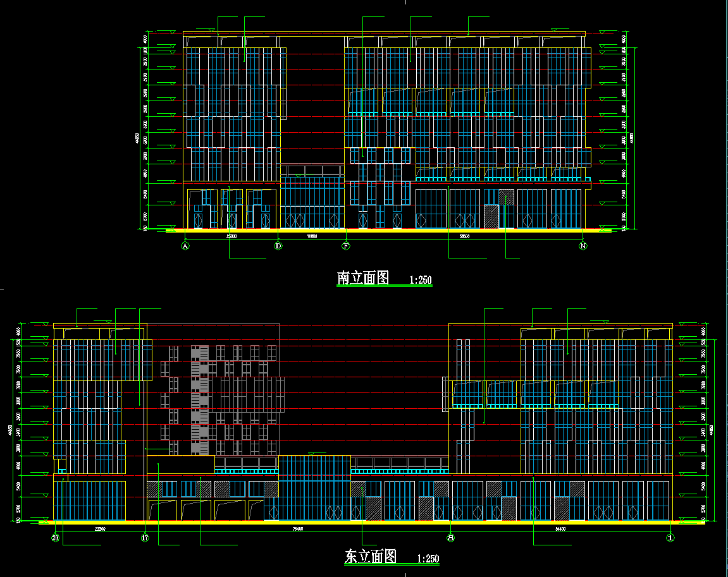This screenshot has height=577, width=728.
Task: Click the gray louvered stair column in east elevation
Action: (x=200, y=399)
